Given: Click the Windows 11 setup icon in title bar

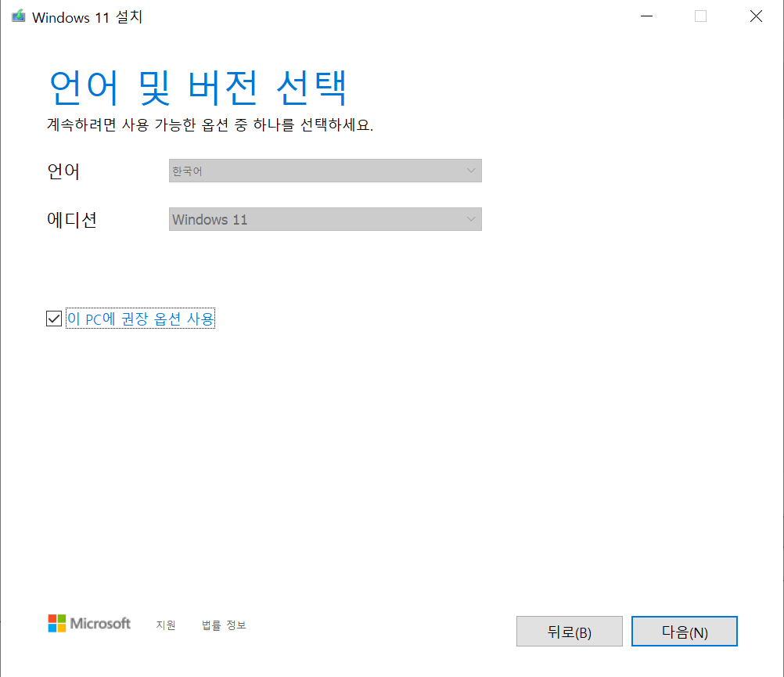Looking at the screenshot, I should pyautogui.click(x=19, y=16).
